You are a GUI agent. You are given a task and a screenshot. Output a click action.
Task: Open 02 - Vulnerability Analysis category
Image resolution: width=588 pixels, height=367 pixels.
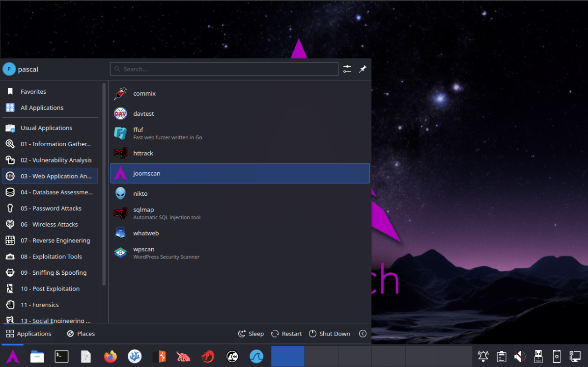click(x=50, y=160)
